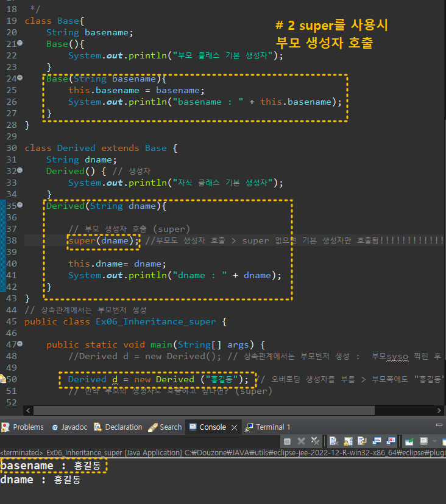
Task: Click line number 38 in the gutter
Action: (11, 241)
